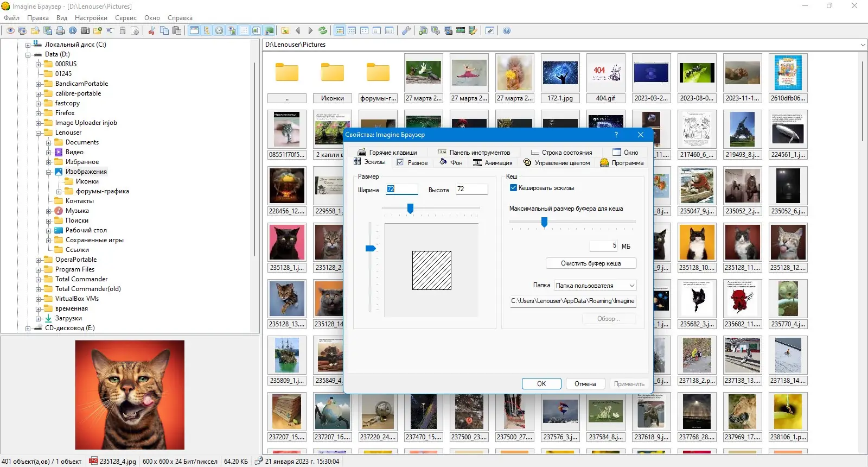868x467 pixels.
Task: Click Очистить буфер кеша button
Action: coord(591,263)
